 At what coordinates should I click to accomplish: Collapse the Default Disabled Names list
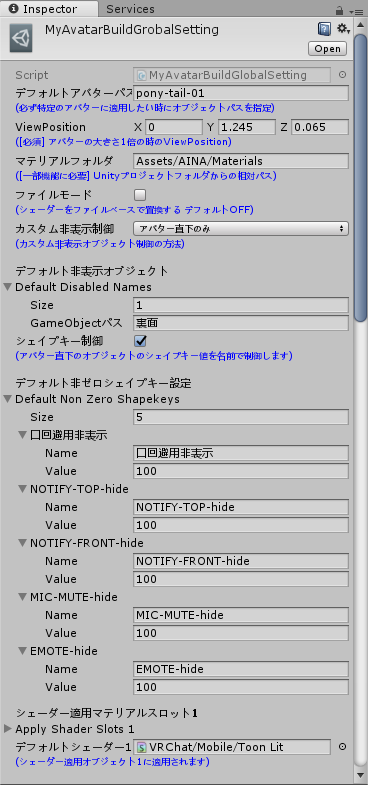coord(8,287)
